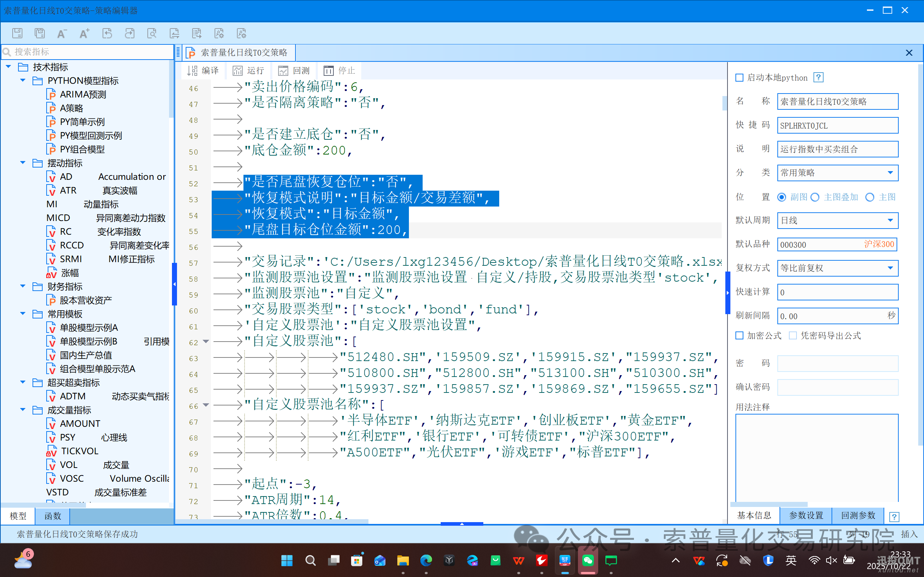Switch to the 参数设置 tab
Screen dimensions: 924x577
point(806,516)
